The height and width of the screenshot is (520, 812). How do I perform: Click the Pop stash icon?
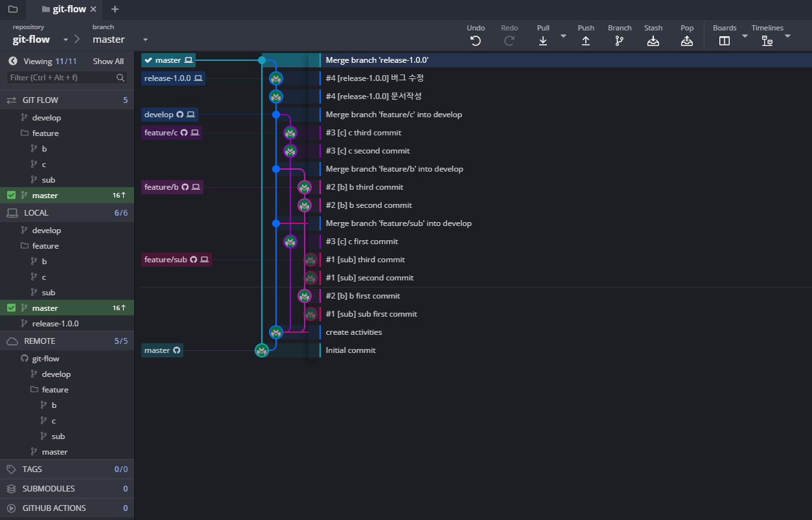pyautogui.click(x=687, y=40)
